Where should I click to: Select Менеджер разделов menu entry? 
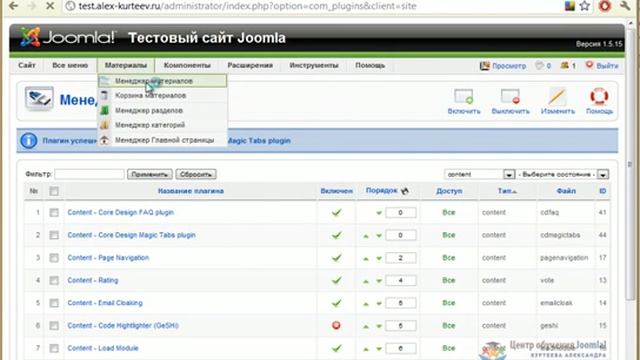162,110
